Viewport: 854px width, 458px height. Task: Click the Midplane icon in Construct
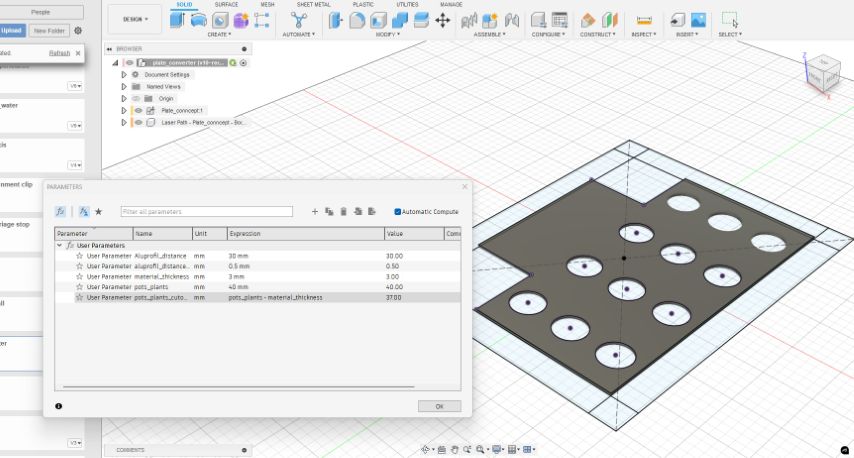pyautogui.click(x=609, y=21)
